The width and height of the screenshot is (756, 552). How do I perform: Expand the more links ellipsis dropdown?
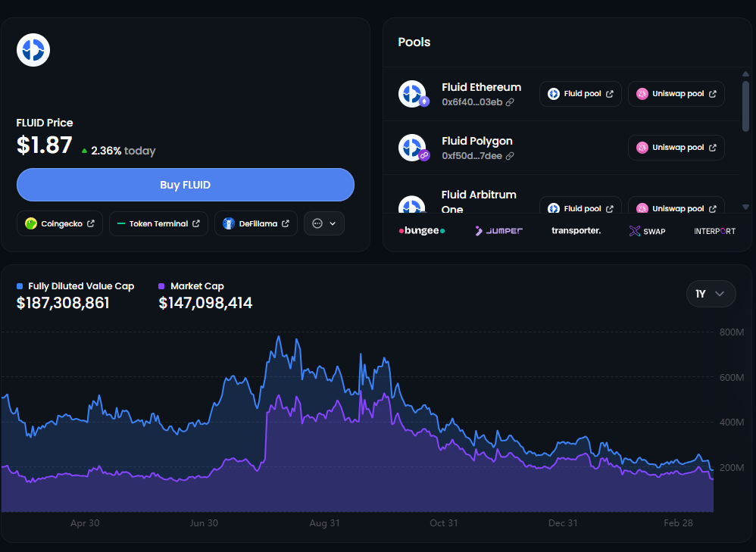pos(324,223)
